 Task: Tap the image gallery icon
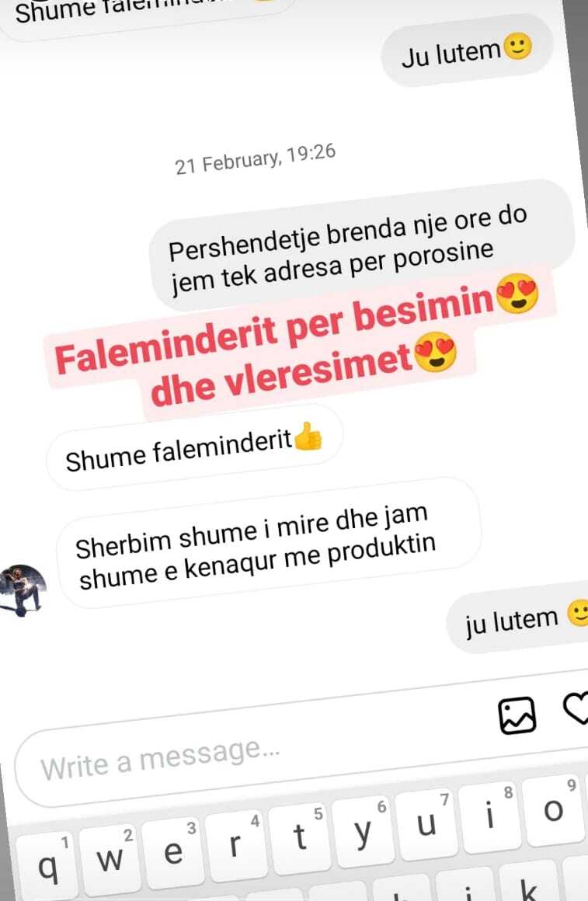pyautogui.click(x=517, y=715)
